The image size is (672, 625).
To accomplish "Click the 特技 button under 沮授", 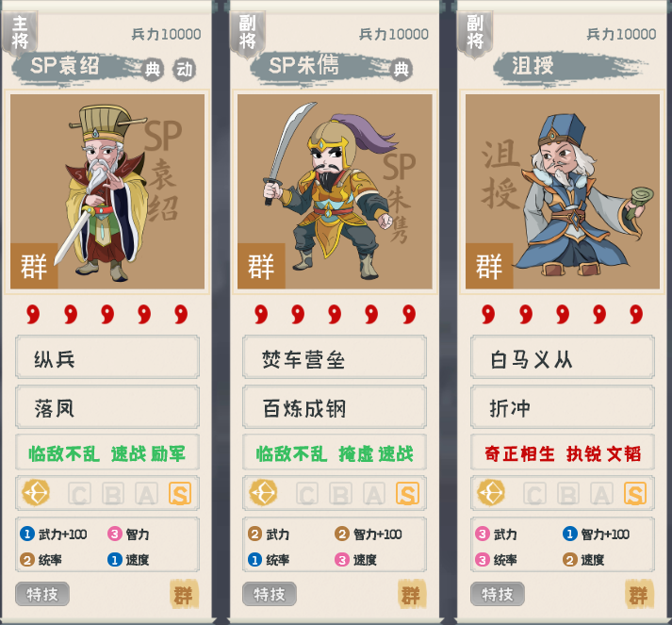I will point(498,594).
